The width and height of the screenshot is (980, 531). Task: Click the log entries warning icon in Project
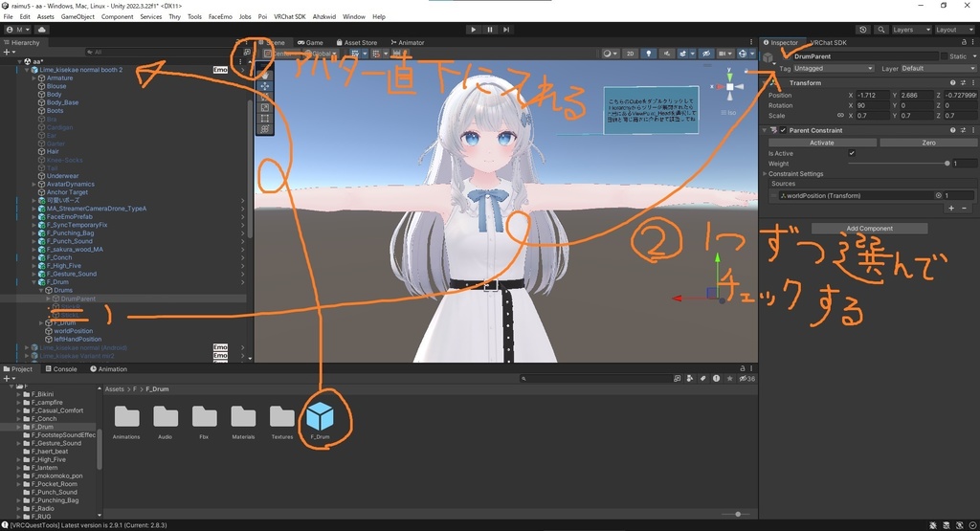coord(716,379)
